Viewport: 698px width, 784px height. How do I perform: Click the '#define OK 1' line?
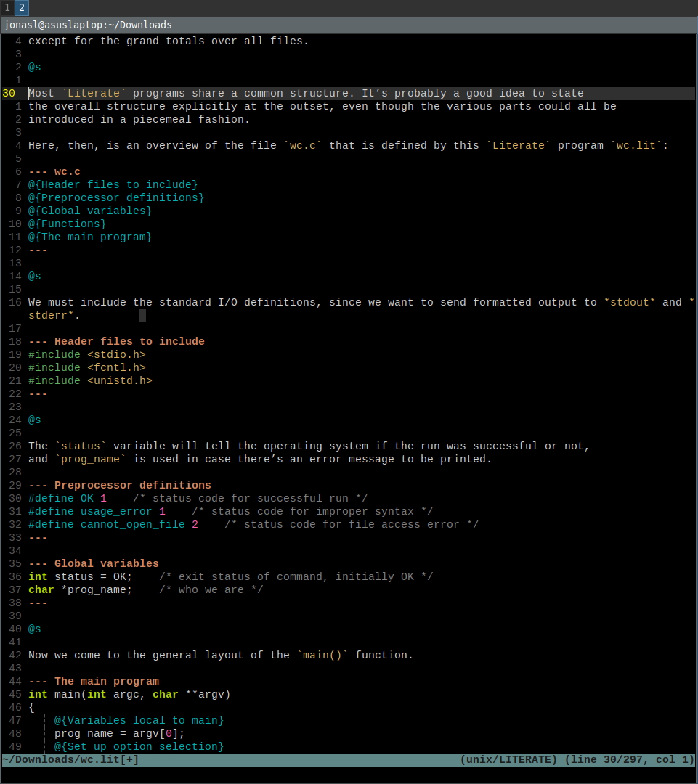point(198,499)
